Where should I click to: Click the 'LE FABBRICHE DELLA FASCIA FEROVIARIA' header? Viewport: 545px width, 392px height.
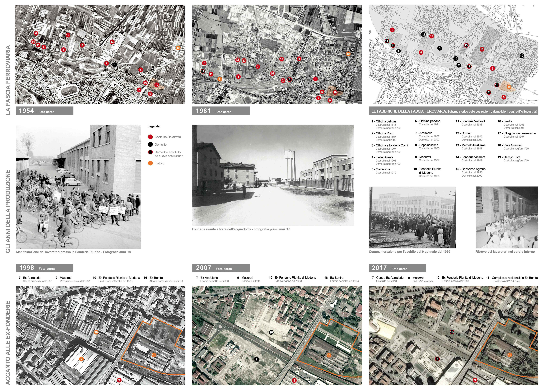453,111
